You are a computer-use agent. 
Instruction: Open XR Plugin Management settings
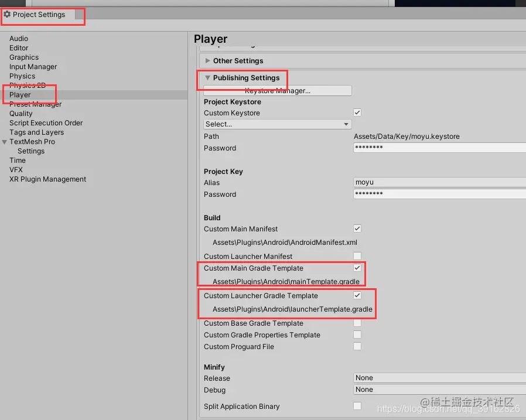point(47,179)
